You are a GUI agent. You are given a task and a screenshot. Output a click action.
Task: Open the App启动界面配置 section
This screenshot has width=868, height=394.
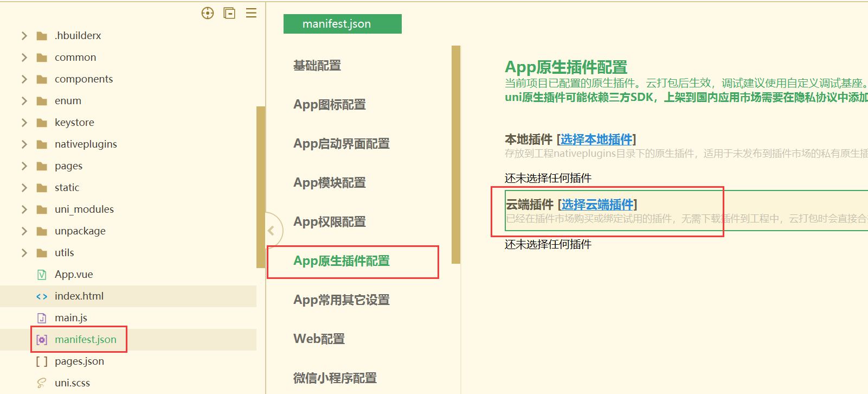pyautogui.click(x=342, y=144)
